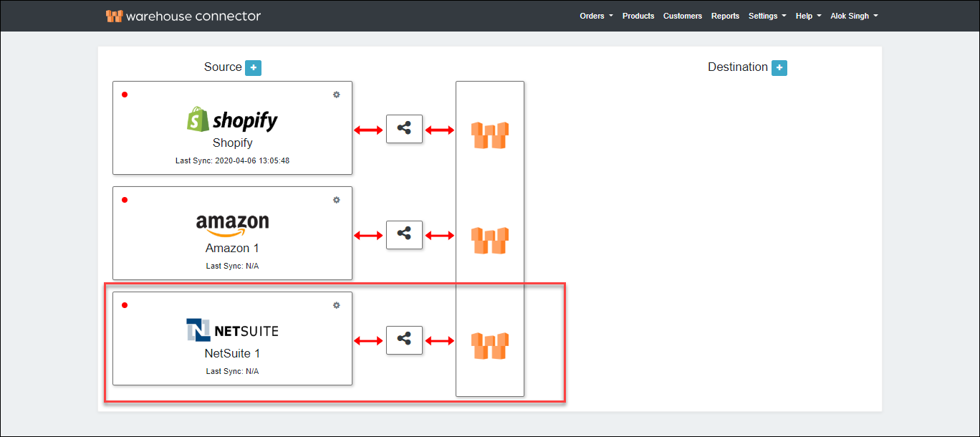The height and width of the screenshot is (437, 980).
Task: Click the Warehouse Connector logo
Action: pyautogui.click(x=183, y=15)
